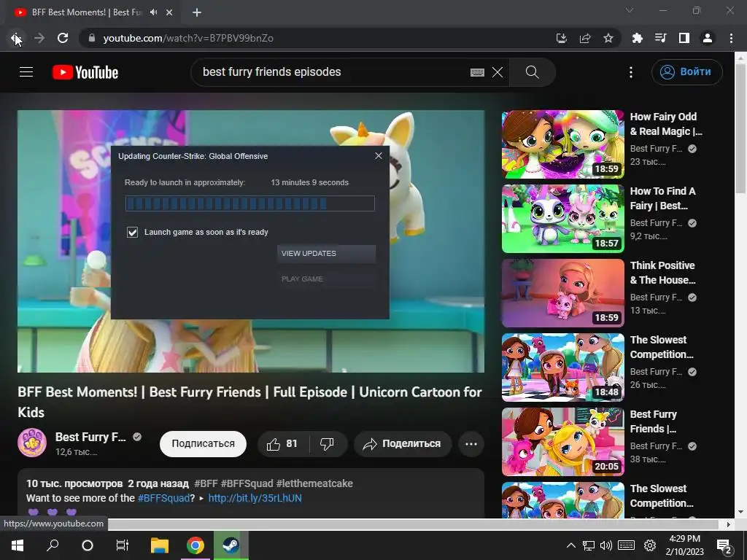Go back using the browser back arrow
747x560 pixels.
click(x=16, y=38)
